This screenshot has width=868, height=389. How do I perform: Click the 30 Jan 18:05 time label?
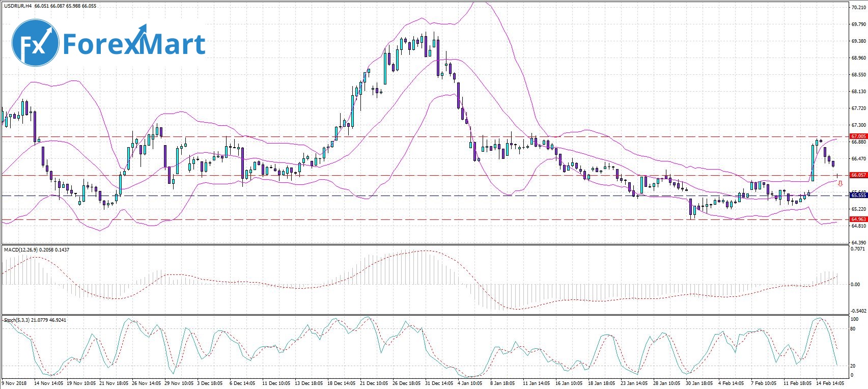(699, 383)
